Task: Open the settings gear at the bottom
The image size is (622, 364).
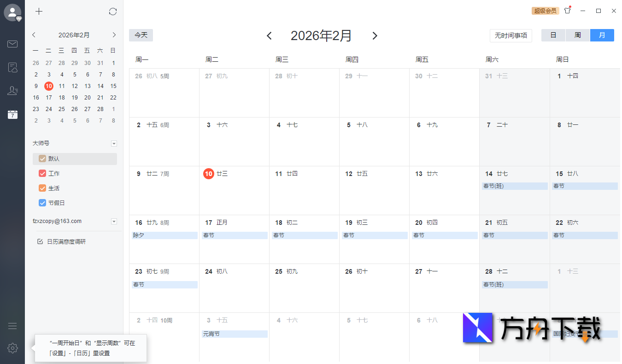Action: 12,348
